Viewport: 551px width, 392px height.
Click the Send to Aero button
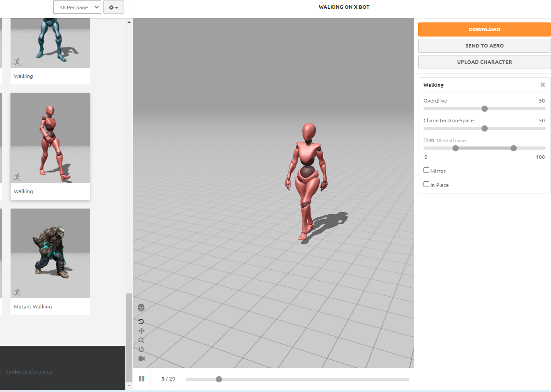(x=484, y=46)
